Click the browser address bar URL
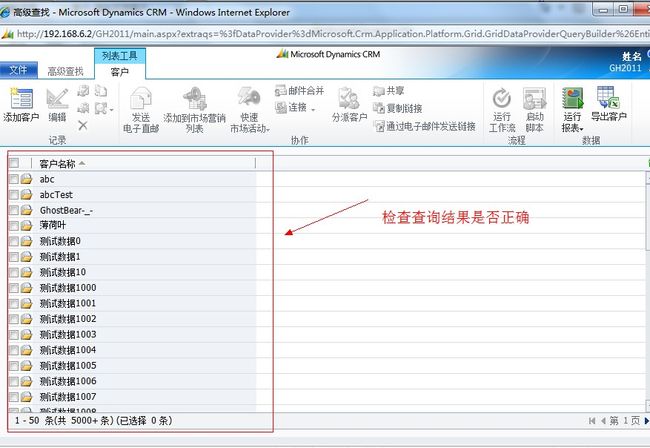The height and width of the screenshot is (448, 650). pyautogui.click(x=333, y=34)
